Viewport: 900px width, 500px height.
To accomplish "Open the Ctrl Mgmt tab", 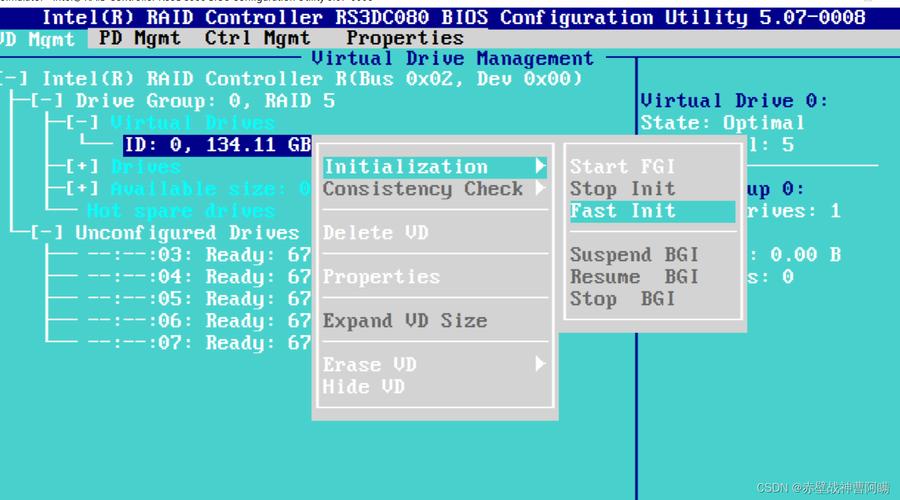I will tap(257, 38).
